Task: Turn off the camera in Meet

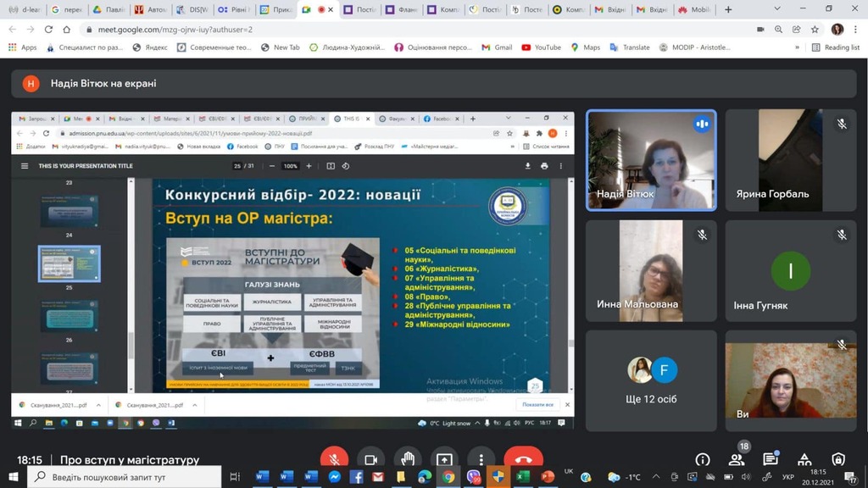Action: tap(370, 459)
